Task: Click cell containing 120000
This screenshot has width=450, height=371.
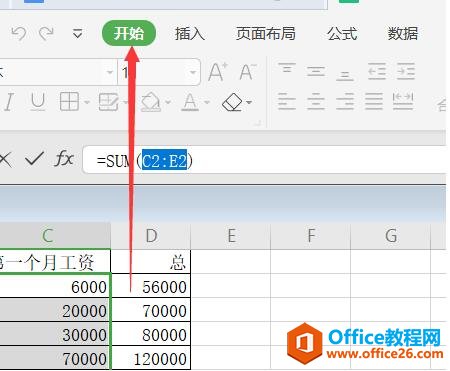Action: point(151,358)
